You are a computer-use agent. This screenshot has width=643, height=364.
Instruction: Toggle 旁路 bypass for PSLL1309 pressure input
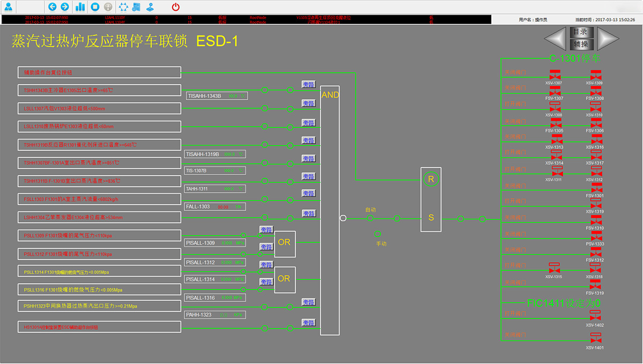point(266,230)
